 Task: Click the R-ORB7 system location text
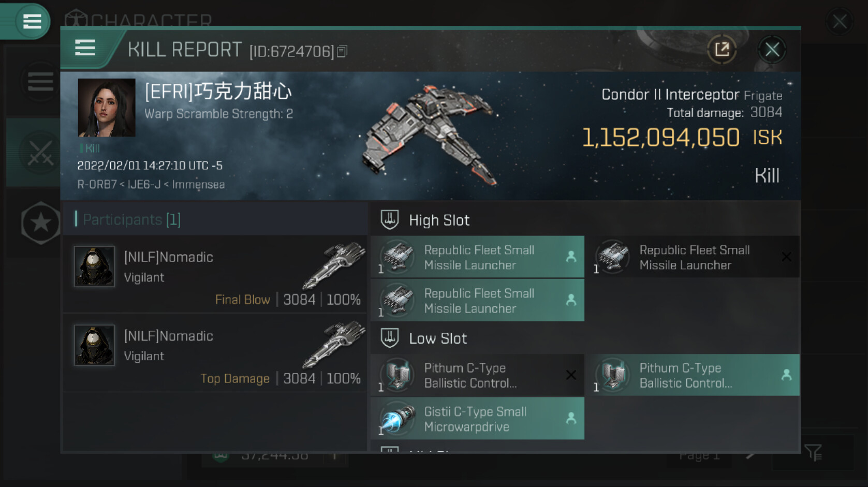97,185
